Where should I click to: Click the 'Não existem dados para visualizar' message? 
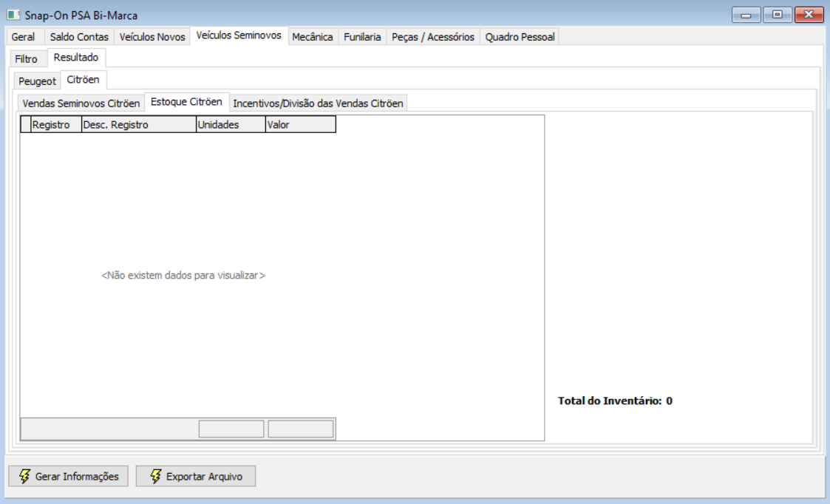pyautogui.click(x=183, y=276)
